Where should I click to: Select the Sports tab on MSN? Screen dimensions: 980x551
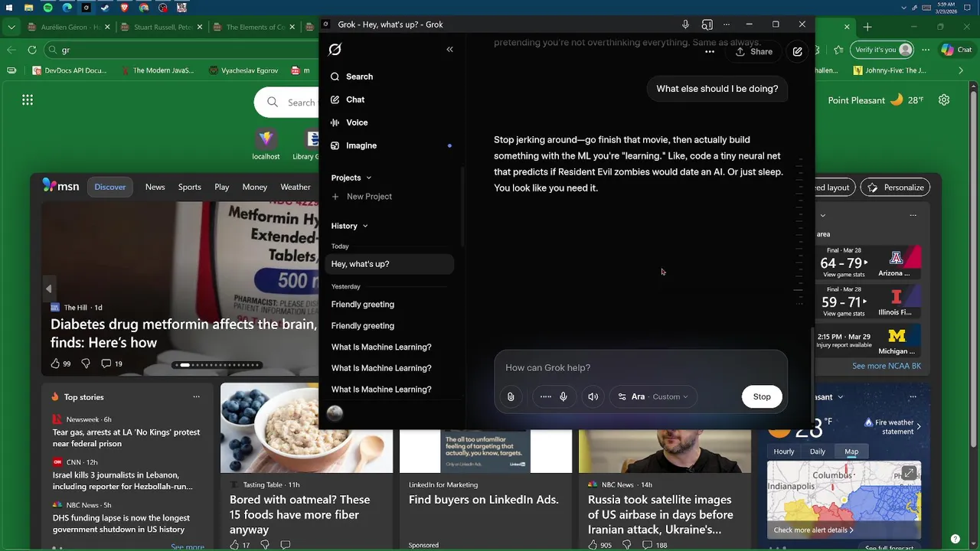tap(190, 187)
